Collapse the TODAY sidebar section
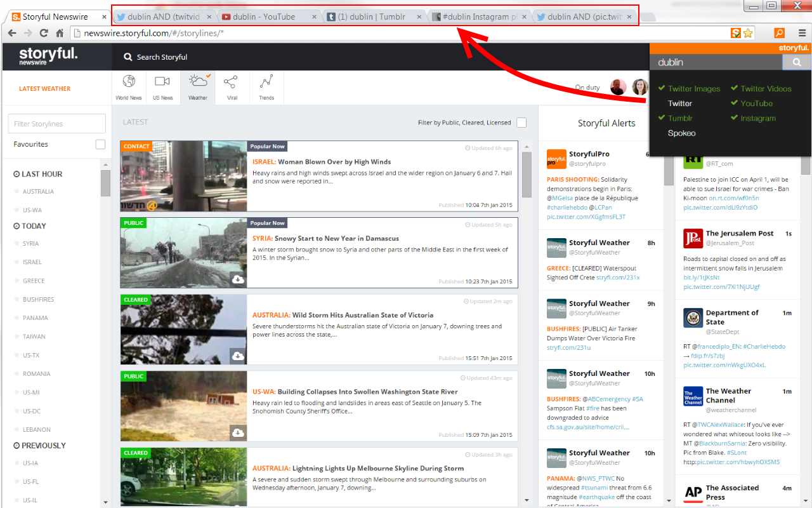This screenshot has height=508, width=812. [30, 226]
